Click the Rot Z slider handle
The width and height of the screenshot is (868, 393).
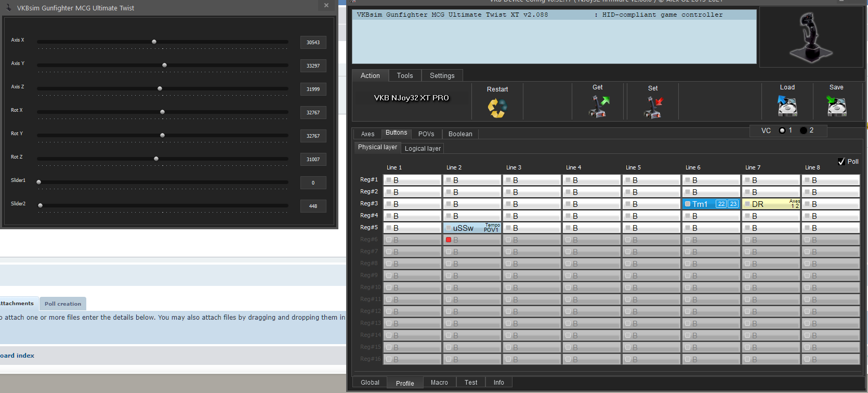point(156,159)
